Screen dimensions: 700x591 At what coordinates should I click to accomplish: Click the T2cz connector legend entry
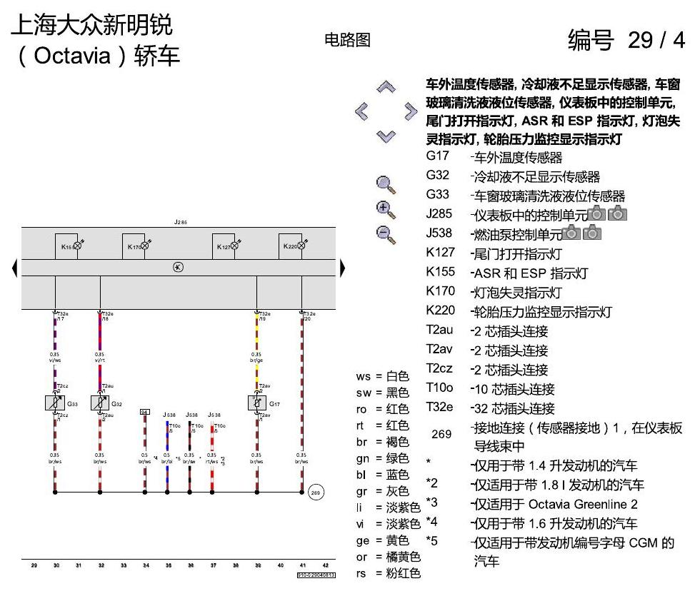pyautogui.click(x=486, y=369)
